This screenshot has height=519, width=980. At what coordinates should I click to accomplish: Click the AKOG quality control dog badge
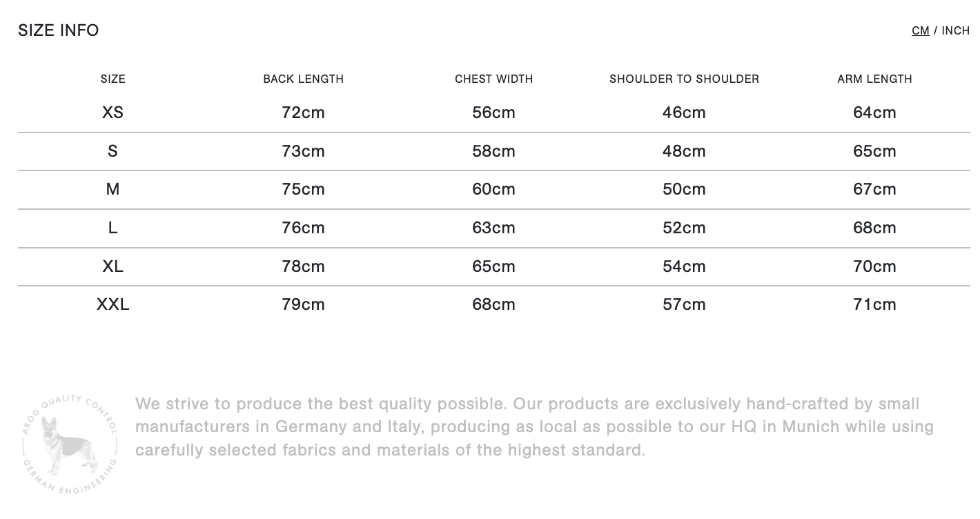point(69,445)
